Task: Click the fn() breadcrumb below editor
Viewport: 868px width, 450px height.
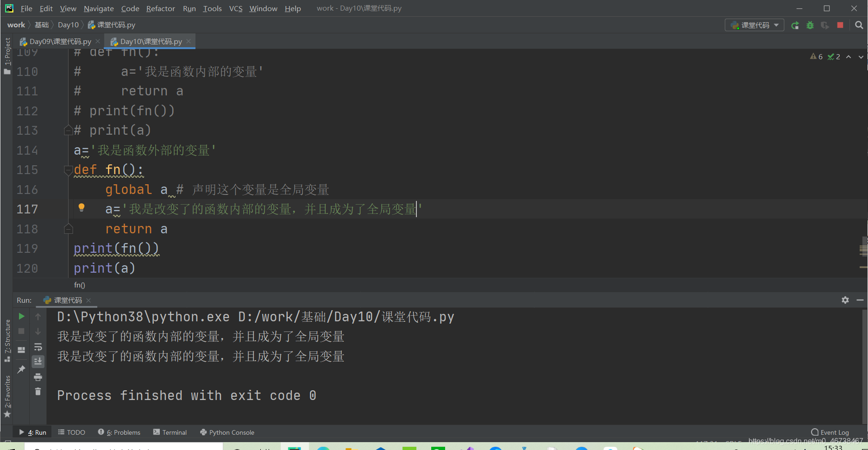Action: [x=80, y=285]
